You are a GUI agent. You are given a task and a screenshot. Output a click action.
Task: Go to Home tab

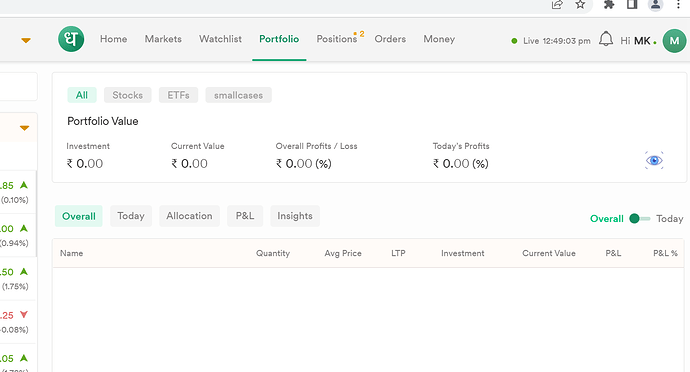coord(114,39)
